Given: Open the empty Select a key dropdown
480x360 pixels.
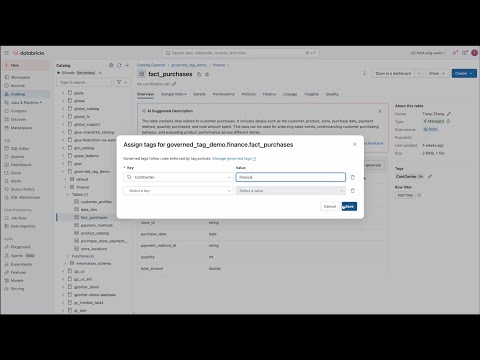Looking at the screenshot, I should coord(178,191).
